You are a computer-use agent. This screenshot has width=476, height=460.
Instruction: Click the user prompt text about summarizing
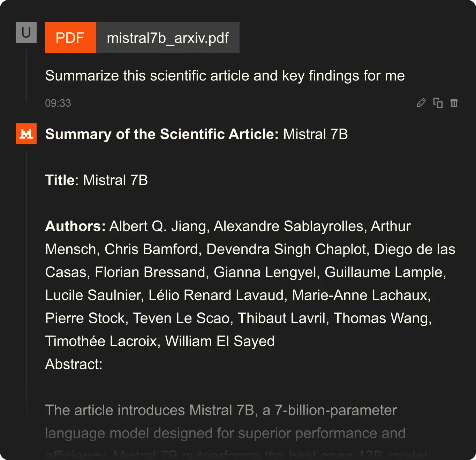point(225,76)
